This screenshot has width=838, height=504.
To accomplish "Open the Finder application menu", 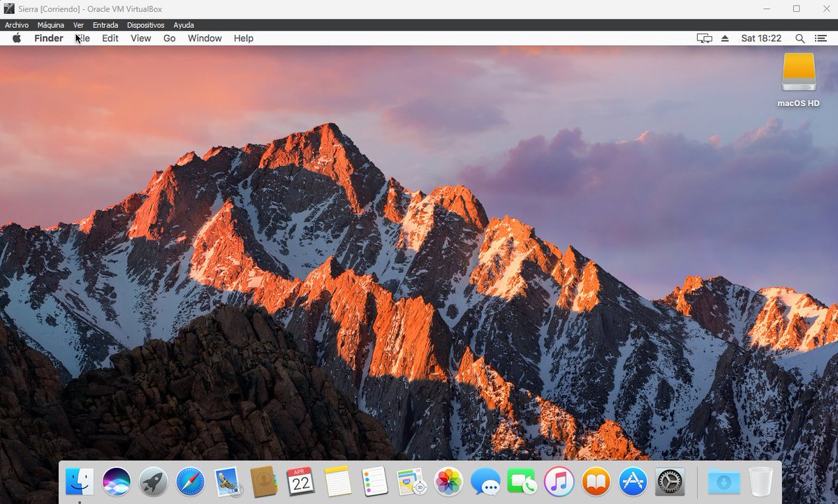I will point(49,38).
